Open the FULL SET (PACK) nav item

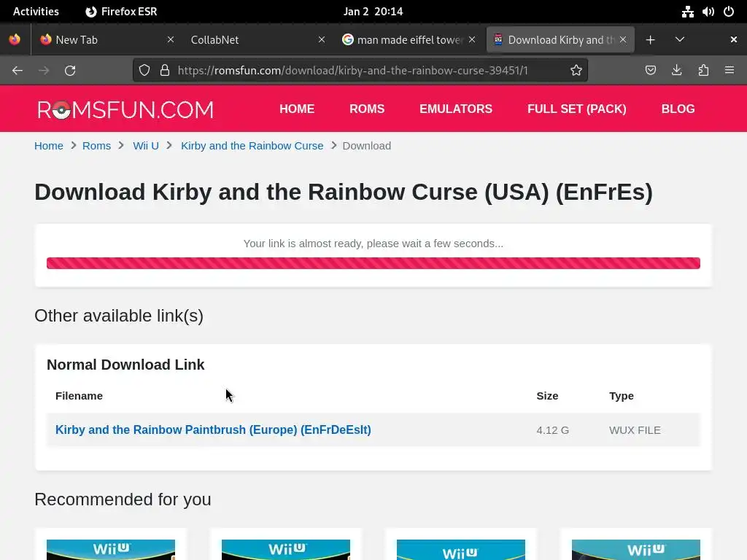coord(576,109)
